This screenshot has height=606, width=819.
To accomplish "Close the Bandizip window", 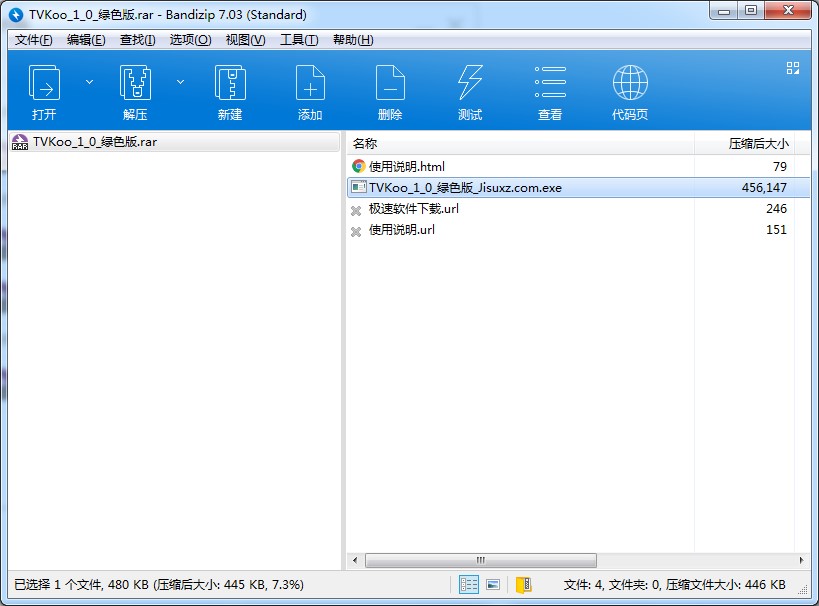I will pyautogui.click(x=789, y=11).
